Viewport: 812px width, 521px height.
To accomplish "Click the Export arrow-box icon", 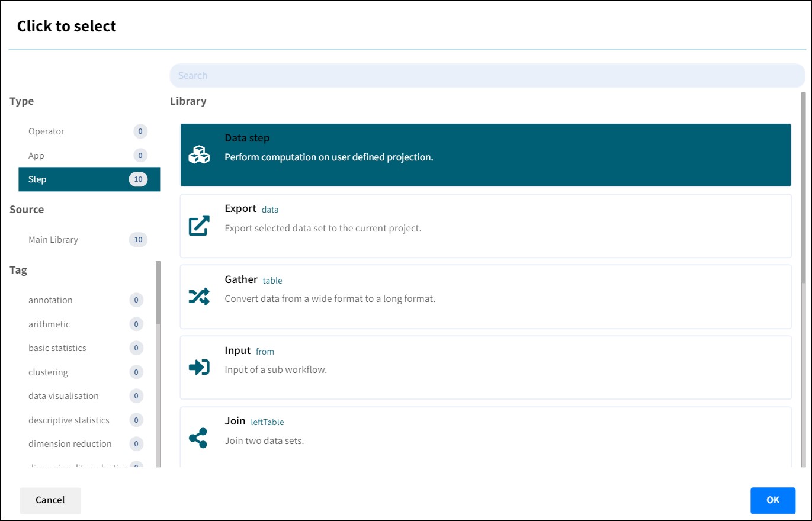I will (199, 226).
